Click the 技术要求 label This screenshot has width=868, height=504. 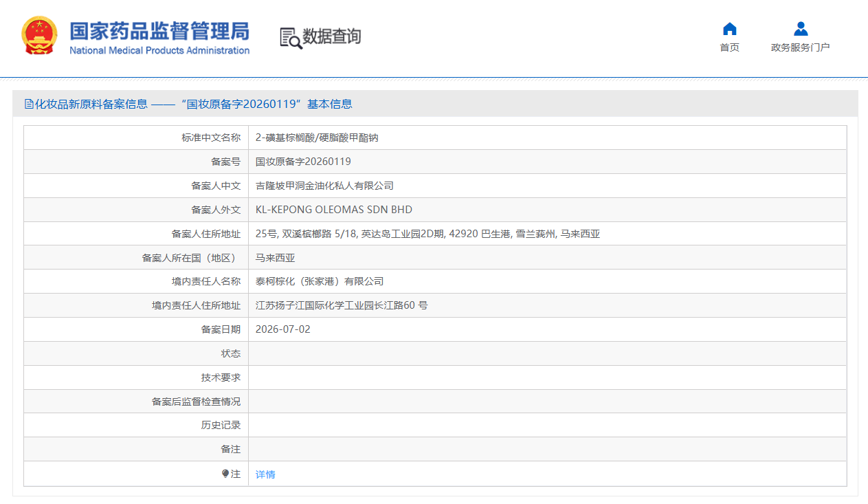[221, 377]
